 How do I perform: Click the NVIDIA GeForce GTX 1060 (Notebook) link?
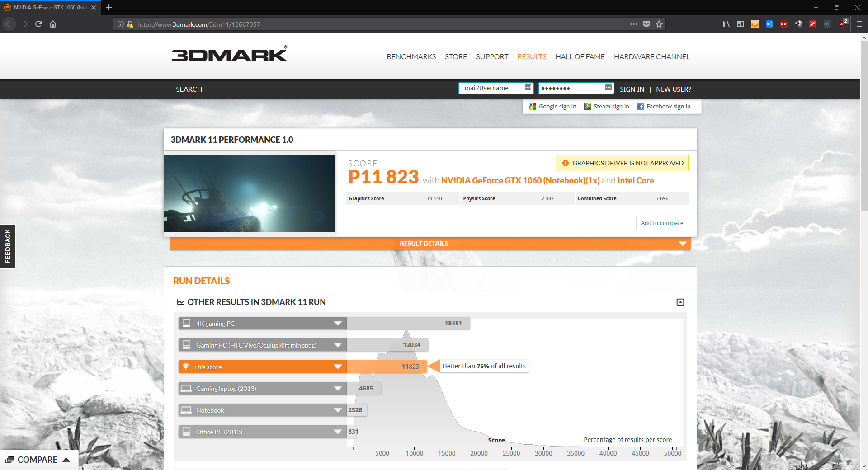(x=520, y=181)
